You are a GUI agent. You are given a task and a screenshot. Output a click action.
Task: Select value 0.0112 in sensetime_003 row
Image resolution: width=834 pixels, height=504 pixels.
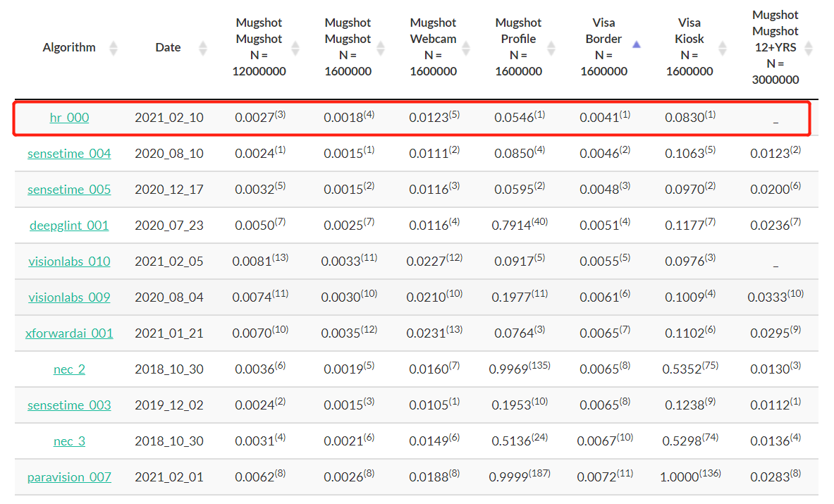770,405
